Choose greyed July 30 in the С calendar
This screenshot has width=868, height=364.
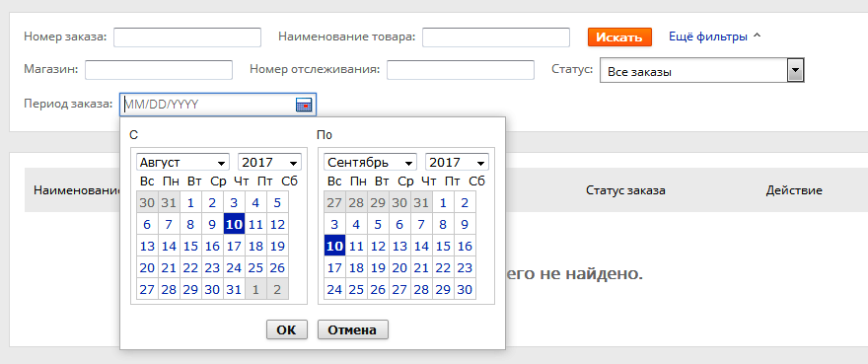(x=147, y=203)
